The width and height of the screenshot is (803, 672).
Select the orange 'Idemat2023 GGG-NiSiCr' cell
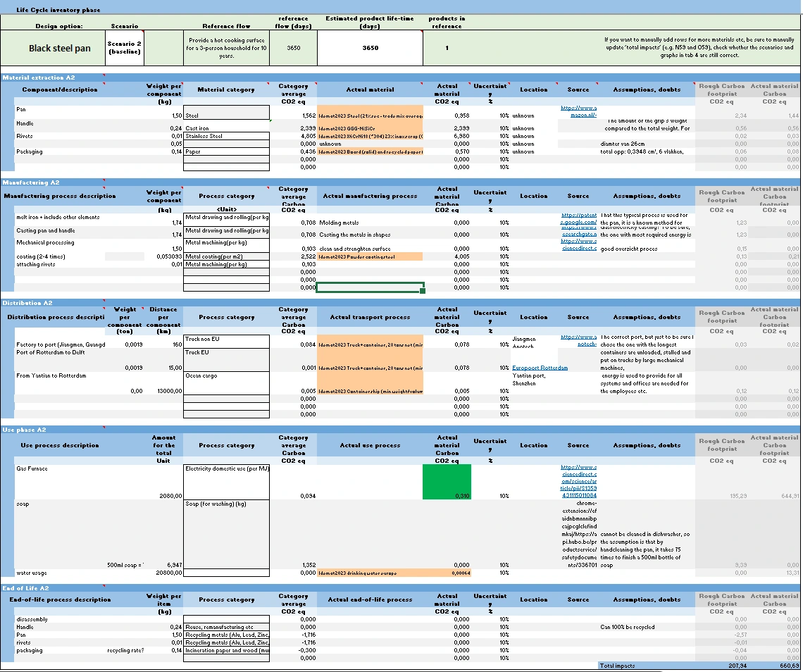coord(371,126)
